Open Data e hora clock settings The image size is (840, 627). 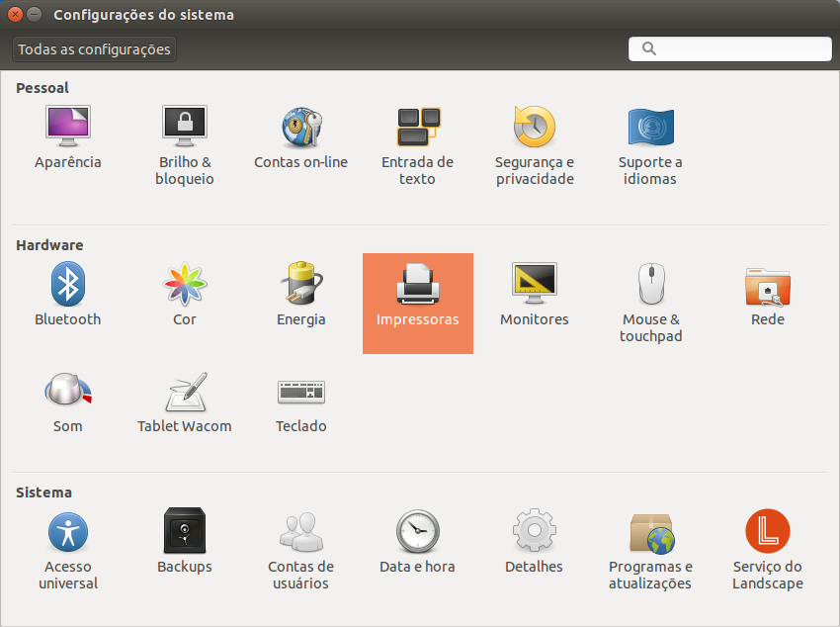coord(418,531)
